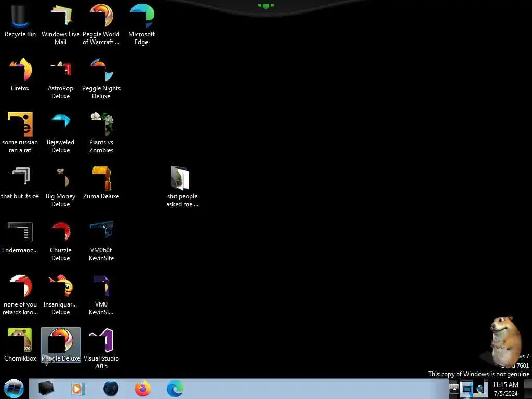Image resolution: width=532 pixels, height=399 pixels.
Task: Open the Windows Start menu orb
Action: (14, 389)
